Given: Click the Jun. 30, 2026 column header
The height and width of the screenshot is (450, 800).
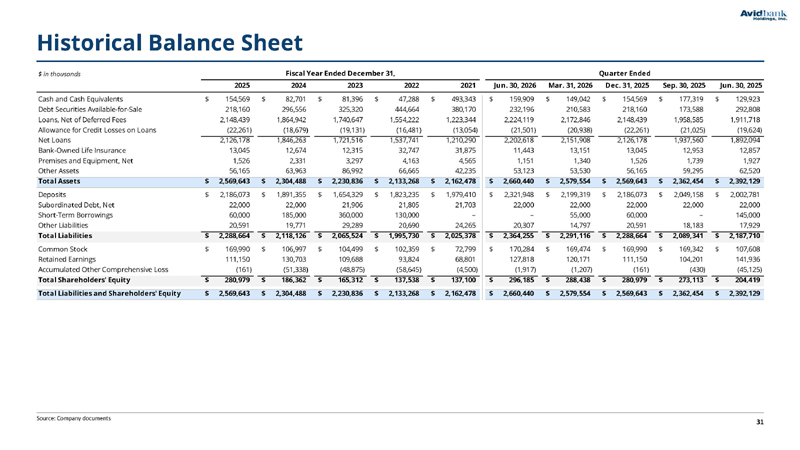Looking at the screenshot, I should 514,86.
